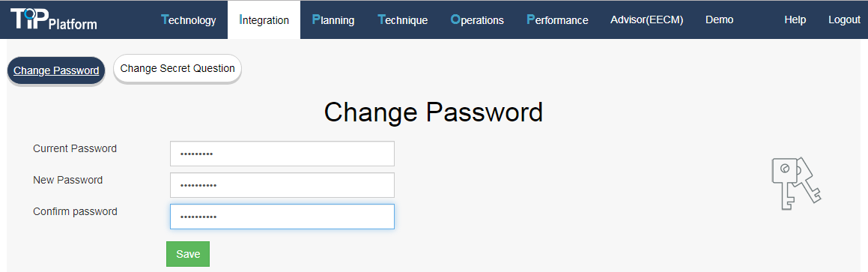Click into the New Password field
This screenshot has width=868, height=272.
(x=282, y=185)
